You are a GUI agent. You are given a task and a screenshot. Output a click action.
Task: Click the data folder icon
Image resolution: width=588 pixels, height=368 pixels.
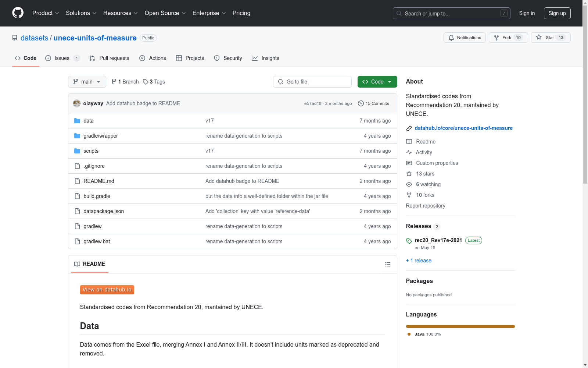77,121
